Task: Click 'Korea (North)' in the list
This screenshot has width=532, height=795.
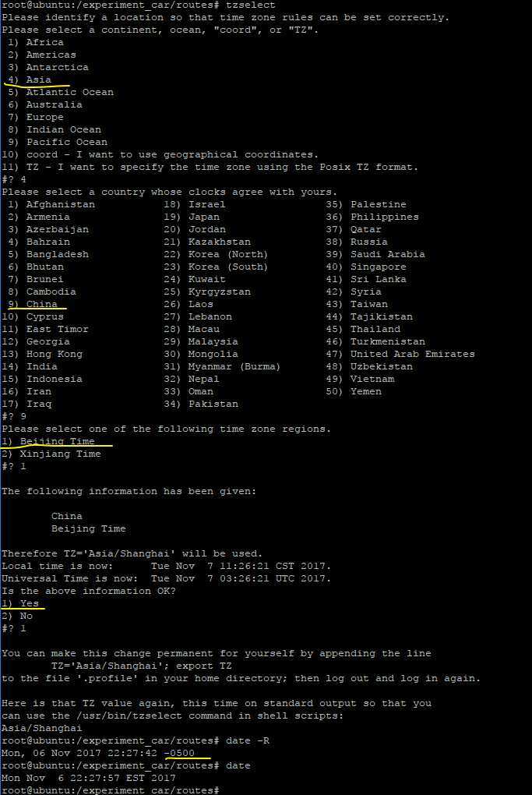Action: click(x=228, y=255)
